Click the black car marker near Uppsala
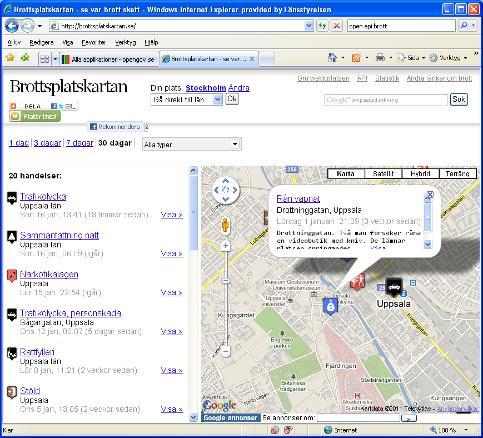This screenshot has width=483, height=438. pos(394,286)
